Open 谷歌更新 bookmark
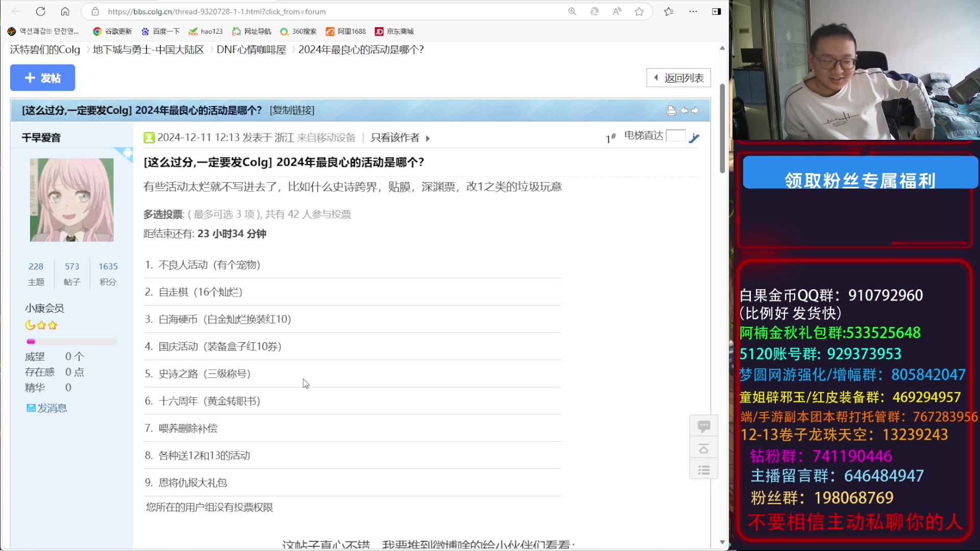 [x=112, y=31]
